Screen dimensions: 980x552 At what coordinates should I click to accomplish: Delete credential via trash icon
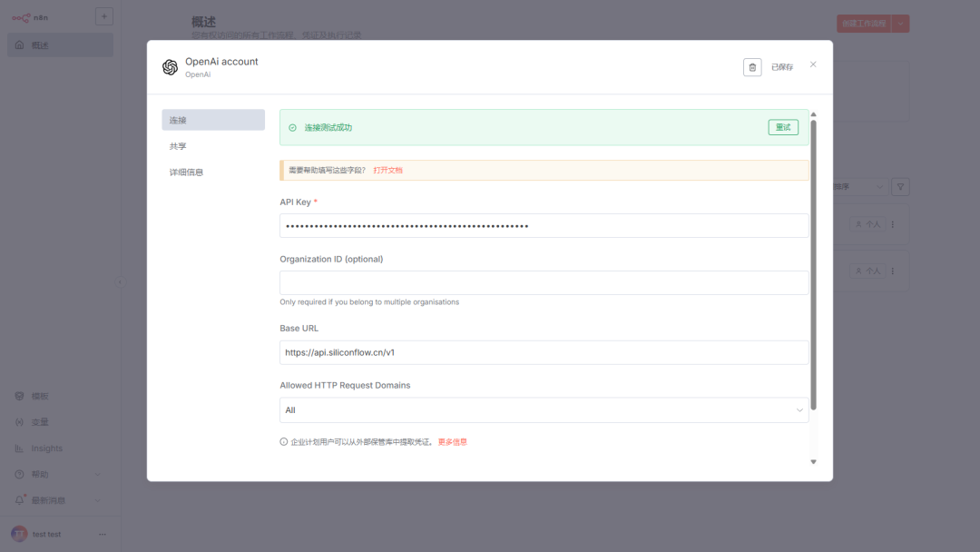(x=752, y=67)
